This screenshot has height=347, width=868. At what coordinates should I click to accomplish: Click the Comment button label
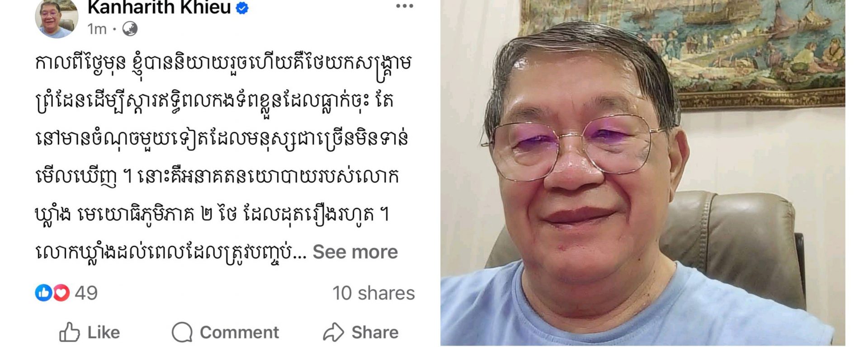pyautogui.click(x=239, y=333)
